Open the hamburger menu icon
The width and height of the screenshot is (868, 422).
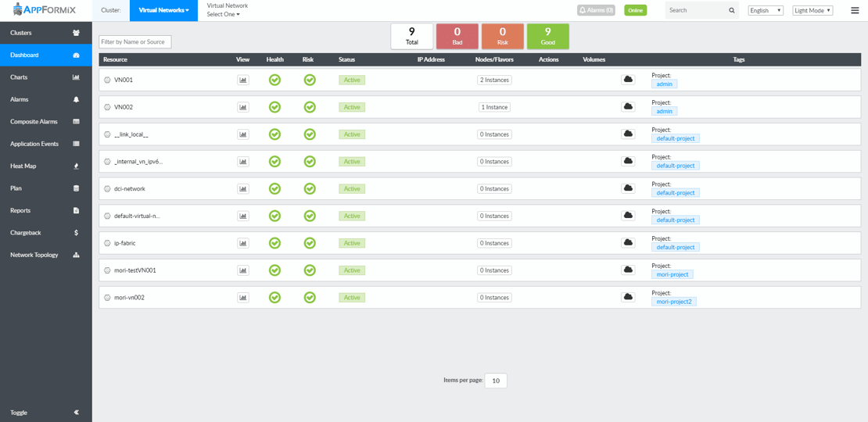(855, 10)
